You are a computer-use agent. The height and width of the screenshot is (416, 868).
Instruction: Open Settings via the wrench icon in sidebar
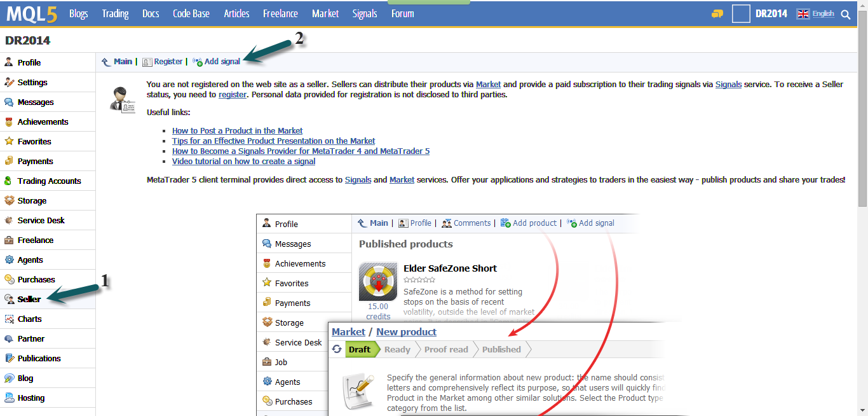click(x=9, y=82)
